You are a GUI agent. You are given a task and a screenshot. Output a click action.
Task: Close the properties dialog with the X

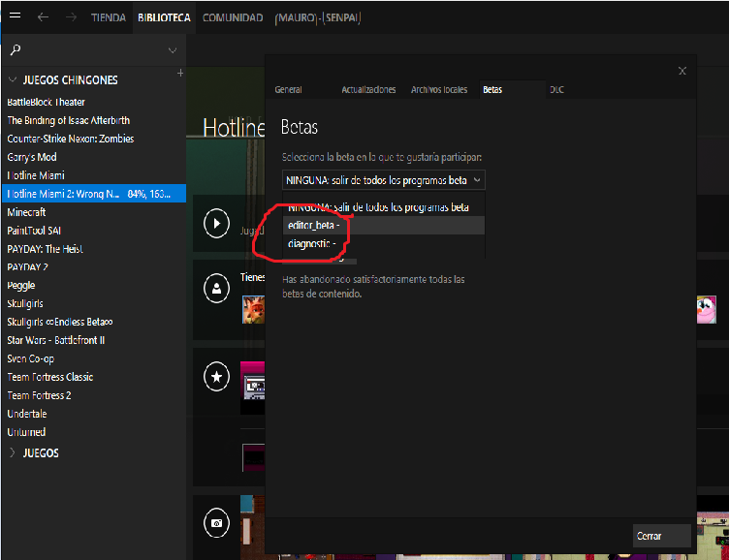point(682,71)
